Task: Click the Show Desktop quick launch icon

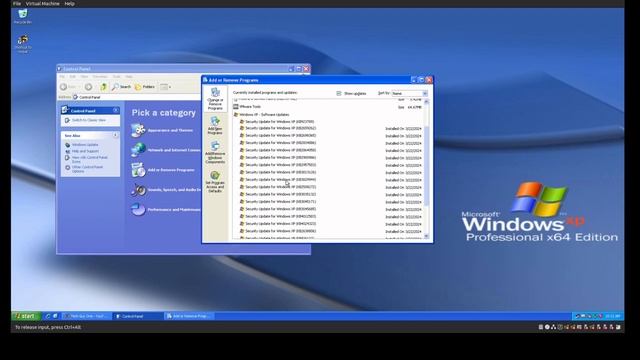Action: [x=55, y=316]
